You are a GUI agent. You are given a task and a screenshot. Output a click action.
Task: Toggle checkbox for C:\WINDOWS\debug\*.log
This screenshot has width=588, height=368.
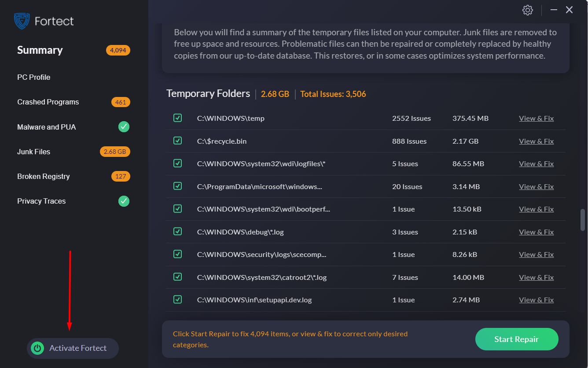[x=177, y=231]
